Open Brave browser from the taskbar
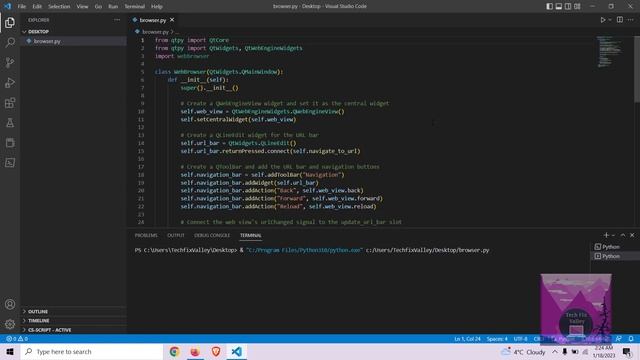 pyautogui.click(x=216, y=351)
